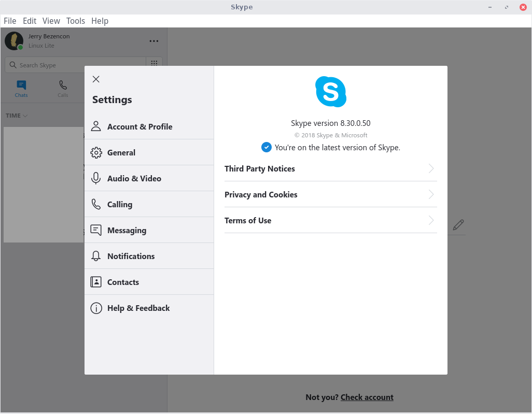Viewport: 532px width, 414px height.
Task: Expand the Third Party Notices chevron
Action: tap(431, 168)
